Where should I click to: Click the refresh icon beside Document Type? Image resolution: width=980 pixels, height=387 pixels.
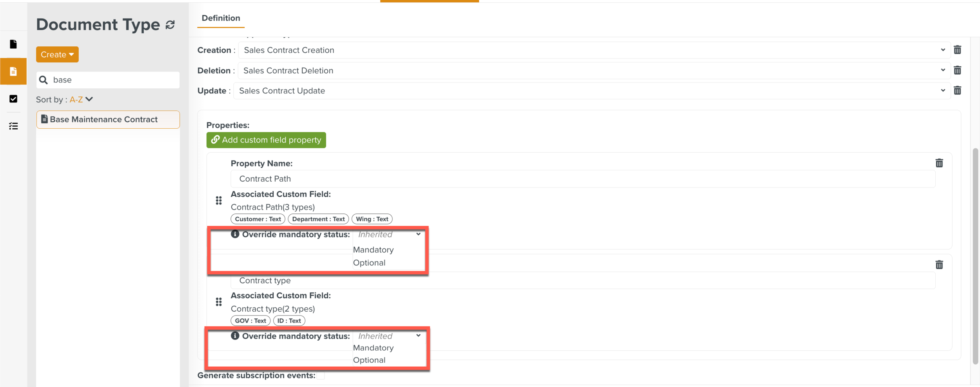click(170, 25)
